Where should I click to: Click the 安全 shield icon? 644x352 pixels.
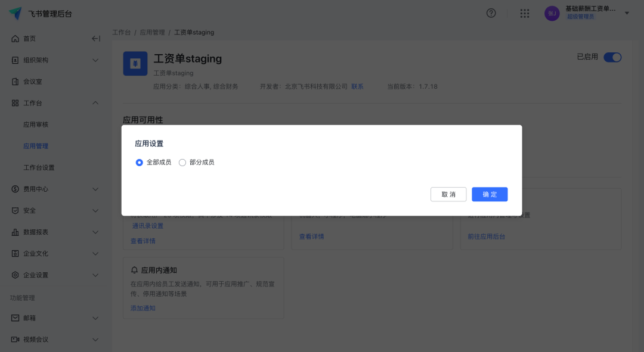[15, 210]
